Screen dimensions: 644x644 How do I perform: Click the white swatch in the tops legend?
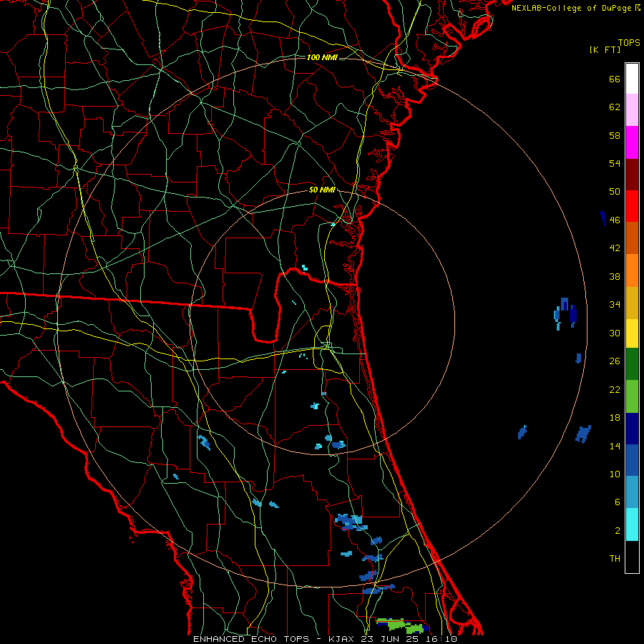pyautogui.click(x=632, y=79)
